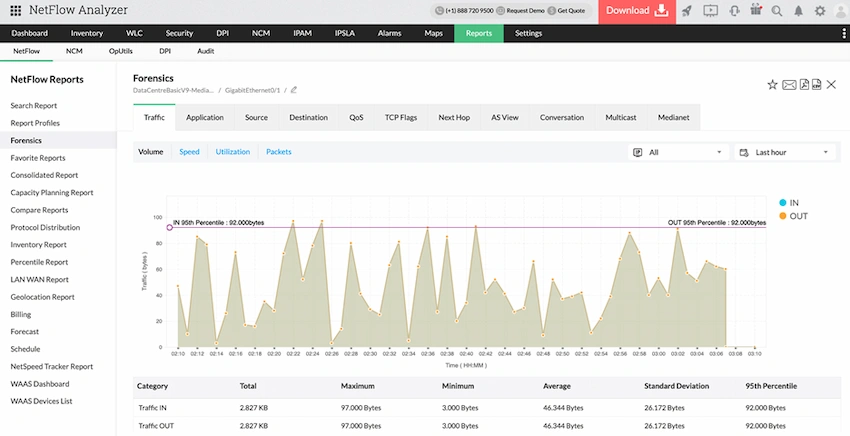Open Settings in main menu
Screen dimensions: 850x436
(529, 33)
